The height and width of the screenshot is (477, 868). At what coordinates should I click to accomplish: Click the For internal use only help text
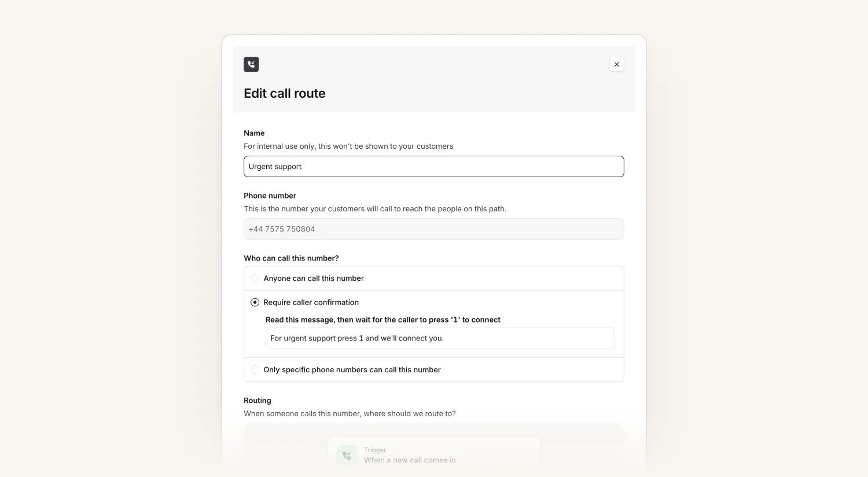point(348,146)
